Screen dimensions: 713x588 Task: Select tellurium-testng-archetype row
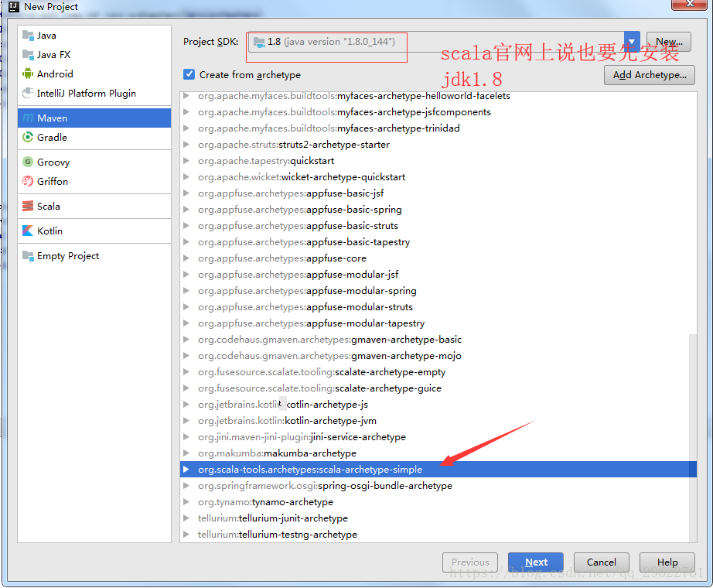[x=438, y=535]
